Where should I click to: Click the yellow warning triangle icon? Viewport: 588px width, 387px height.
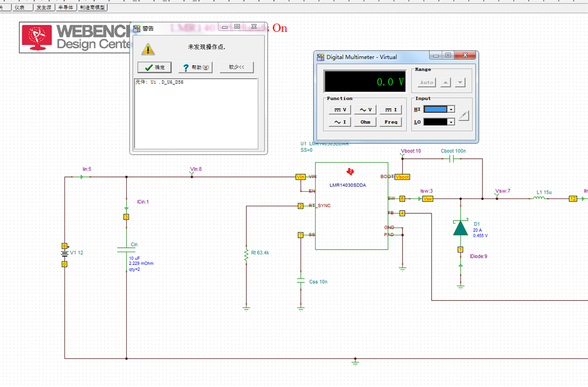[148, 48]
